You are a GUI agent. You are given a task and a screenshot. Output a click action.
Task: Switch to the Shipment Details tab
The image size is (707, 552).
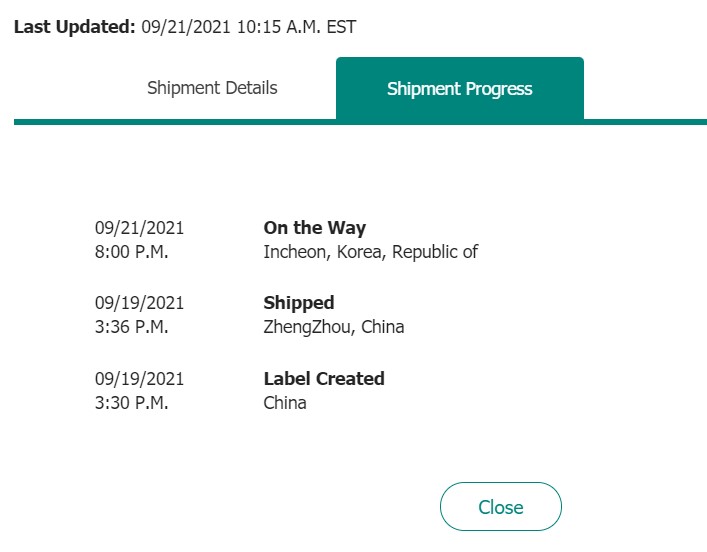click(212, 88)
